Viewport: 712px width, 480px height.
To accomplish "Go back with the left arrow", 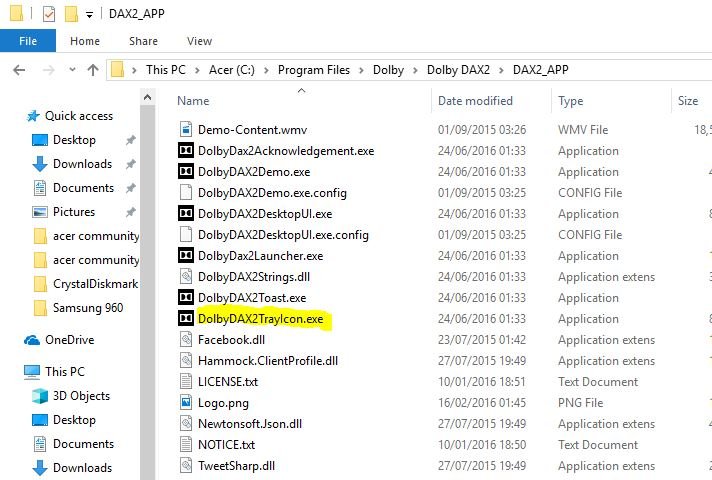I will 19,70.
